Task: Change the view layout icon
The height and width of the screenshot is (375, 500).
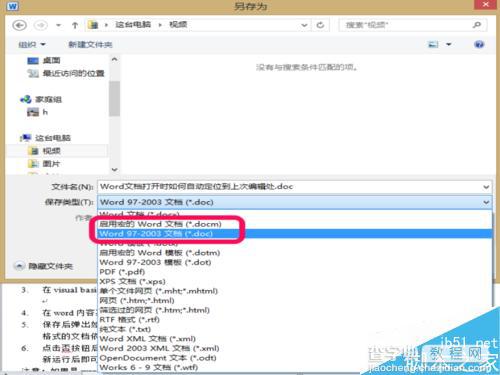Action: (x=433, y=44)
